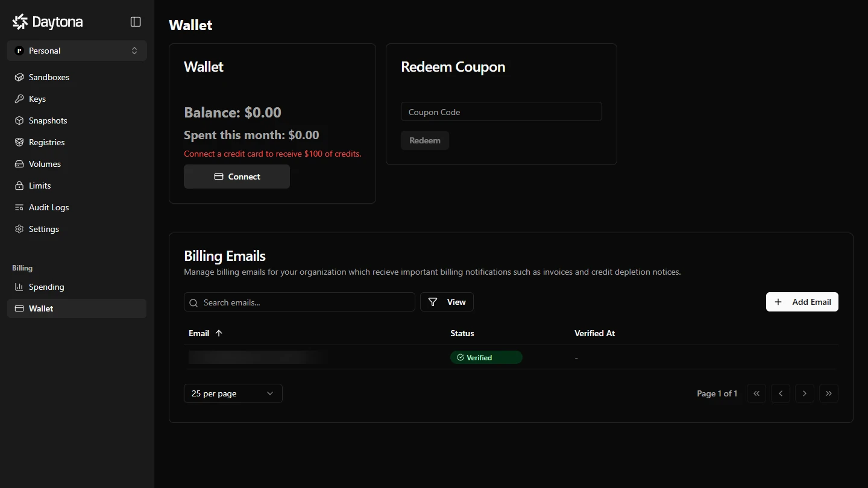Screen dimensions: 868x488
Task: Collapse the sidebar with the panel icon
Action: point(136,22)
